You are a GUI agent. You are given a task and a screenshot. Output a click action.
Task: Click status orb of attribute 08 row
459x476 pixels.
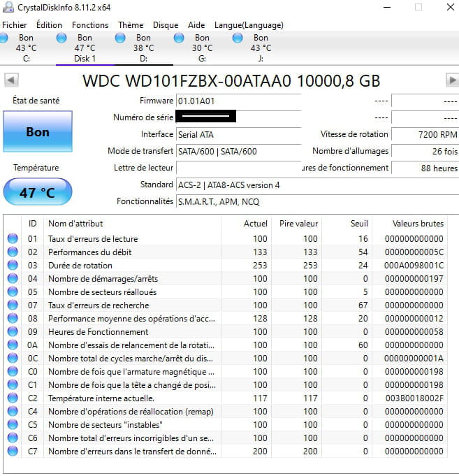pos(13,319)
